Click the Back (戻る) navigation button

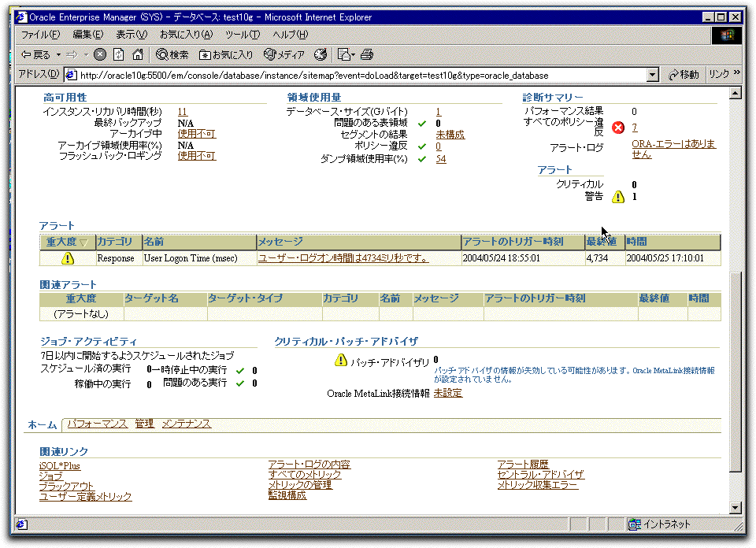click(x=35, y=55)
